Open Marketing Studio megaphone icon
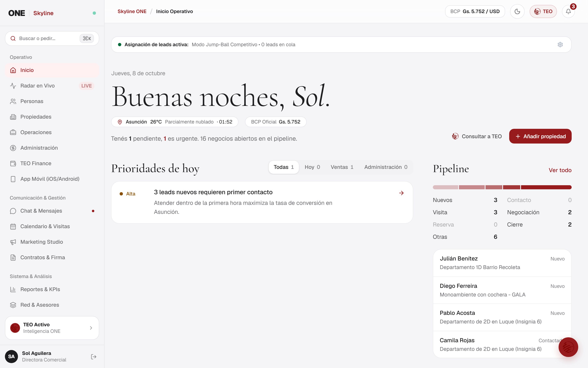The image size is (588, 368). (13, 242)
